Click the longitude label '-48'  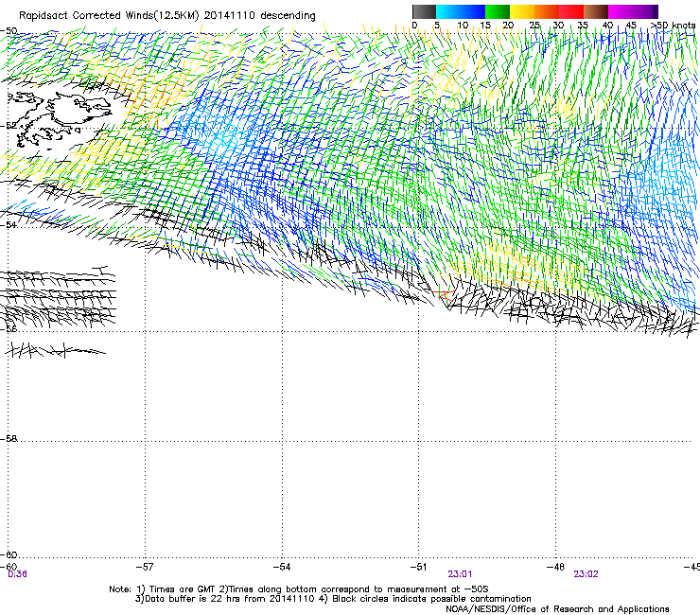pyautogui.click(x=555, y=567)
